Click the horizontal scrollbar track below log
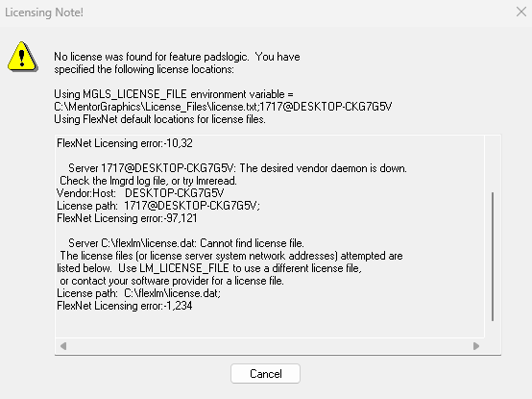Image resolution: width=532 pixels, height=399 pixels. pyautogui.click(x=270, y=346)
